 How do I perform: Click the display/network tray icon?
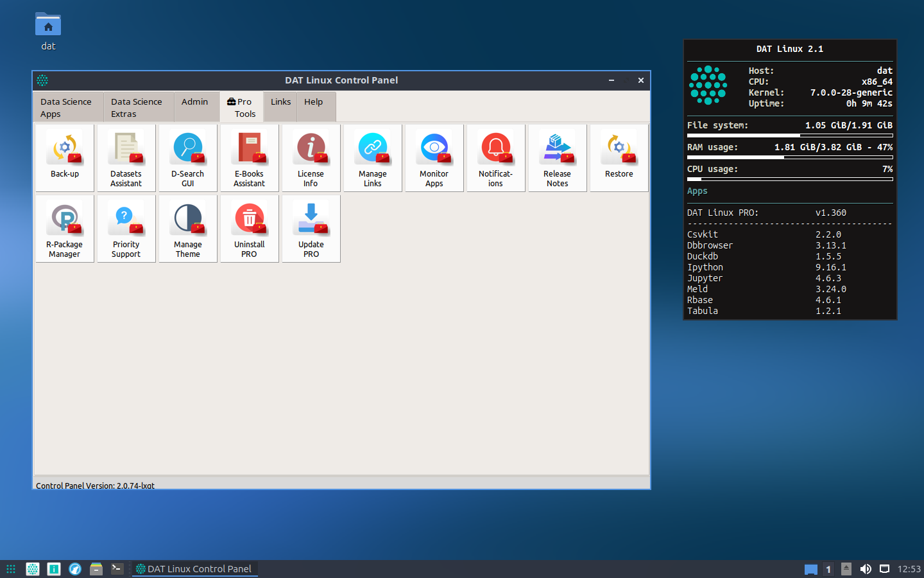click(884, 569)
